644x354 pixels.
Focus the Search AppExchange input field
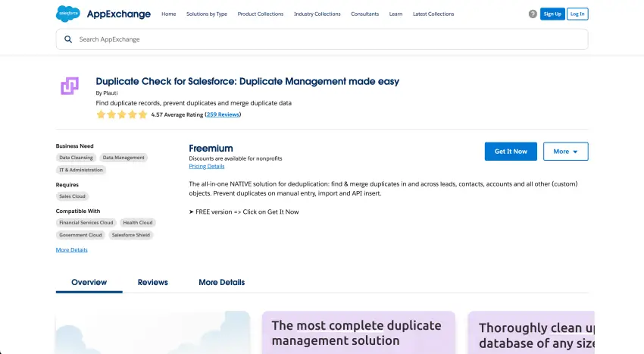[326, 39]
